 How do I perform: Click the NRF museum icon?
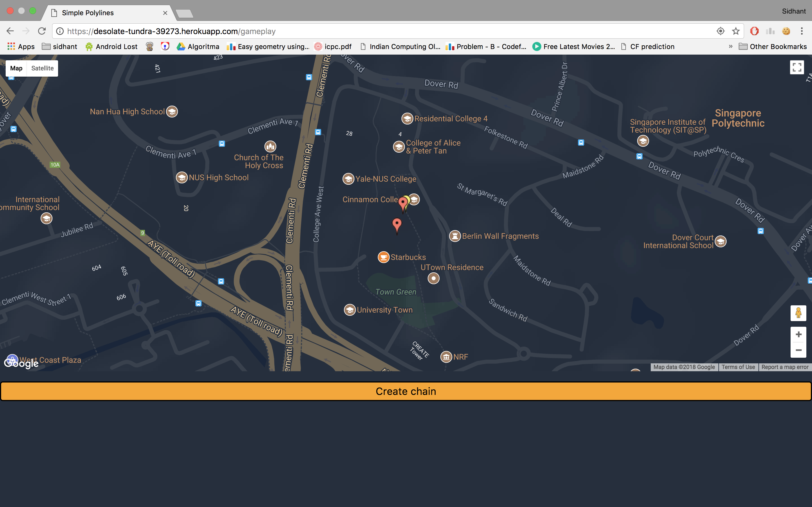pos(446,357)
